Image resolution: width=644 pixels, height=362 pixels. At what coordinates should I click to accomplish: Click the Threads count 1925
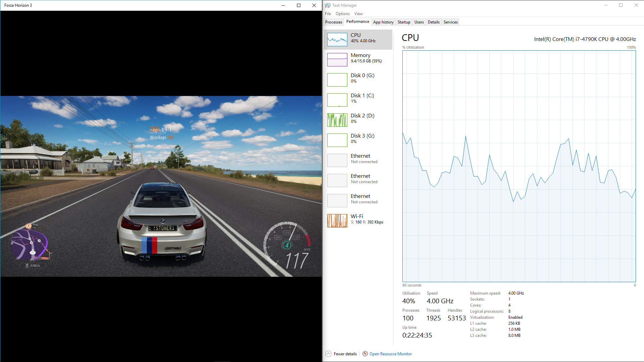(434, 318)
